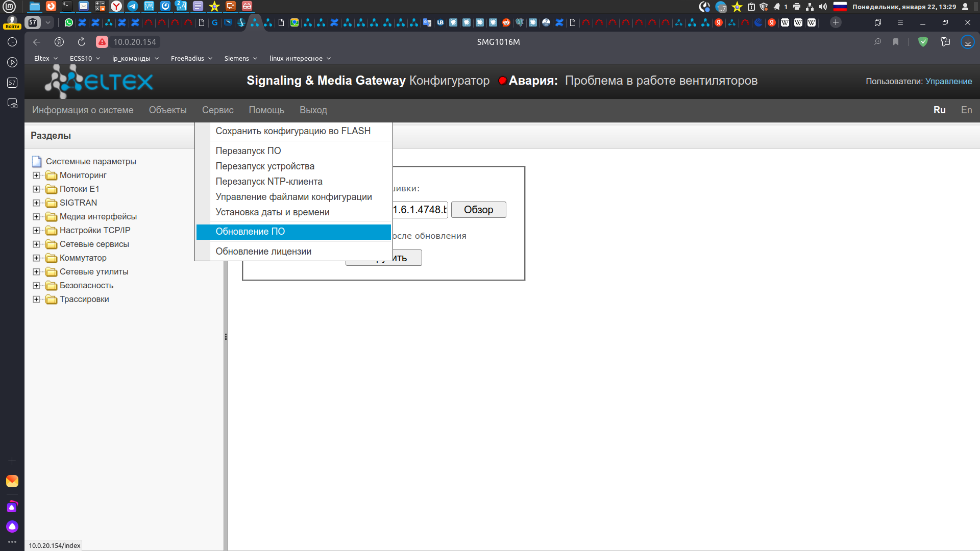The image size is (980, 551).
Task: Click the bookmark page icon in address bar
Action: tap(896, 42)
